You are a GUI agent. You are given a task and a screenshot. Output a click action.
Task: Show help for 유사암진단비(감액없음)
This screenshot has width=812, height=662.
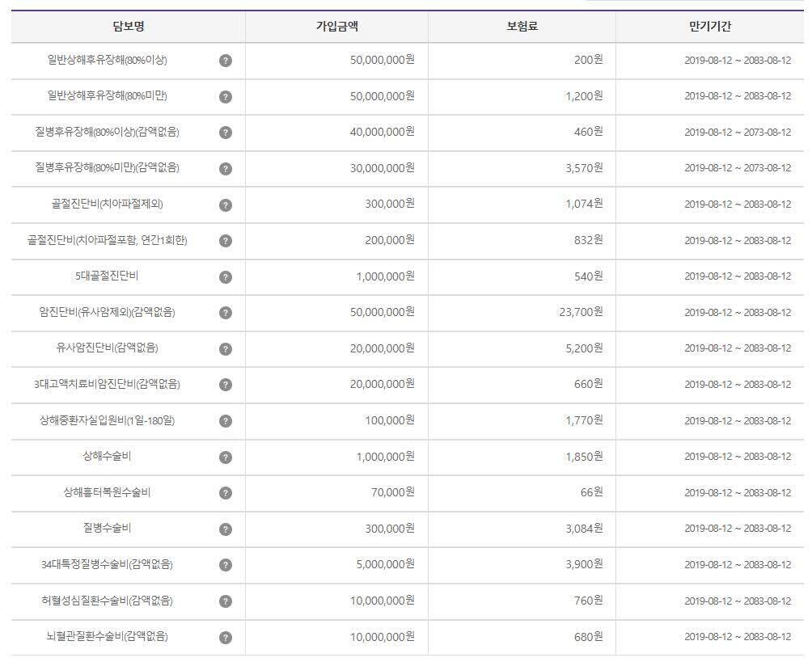226,348
